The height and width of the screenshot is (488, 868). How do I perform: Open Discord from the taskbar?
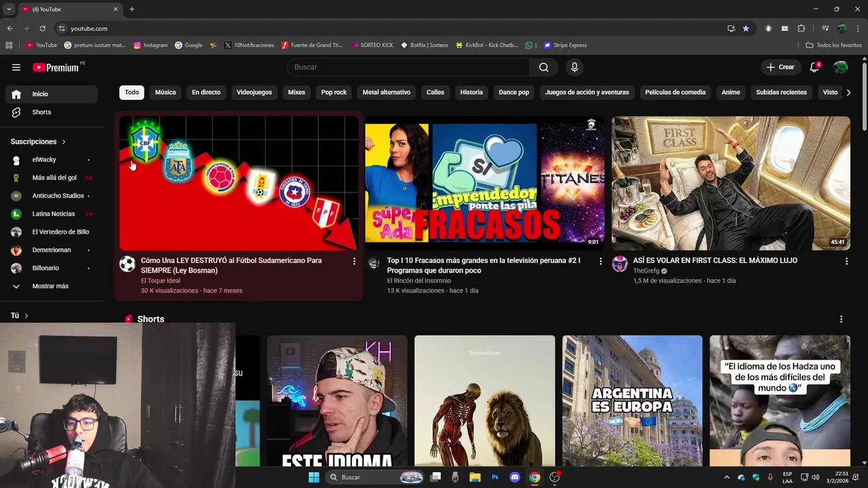(515, 477)
